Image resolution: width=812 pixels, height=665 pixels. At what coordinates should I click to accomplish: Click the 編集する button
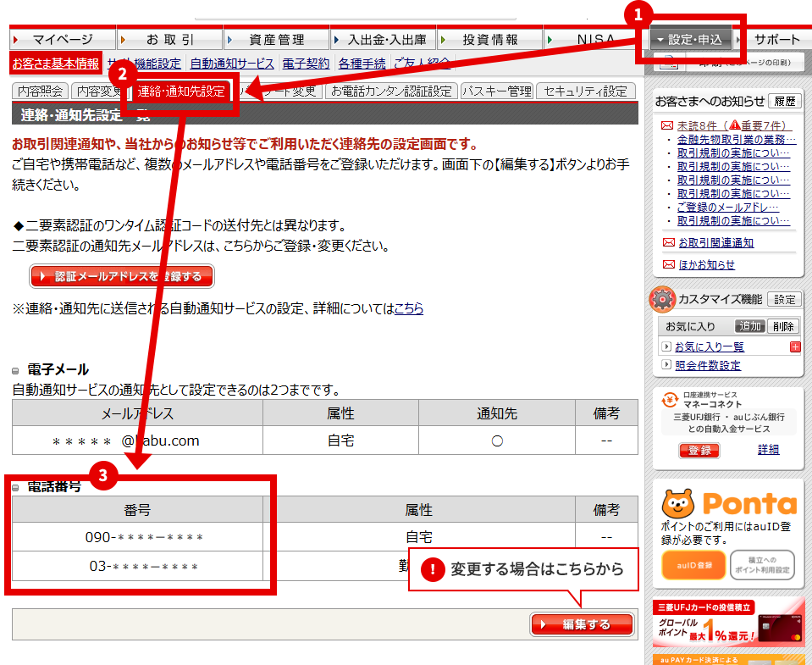[x=582, y=624]
